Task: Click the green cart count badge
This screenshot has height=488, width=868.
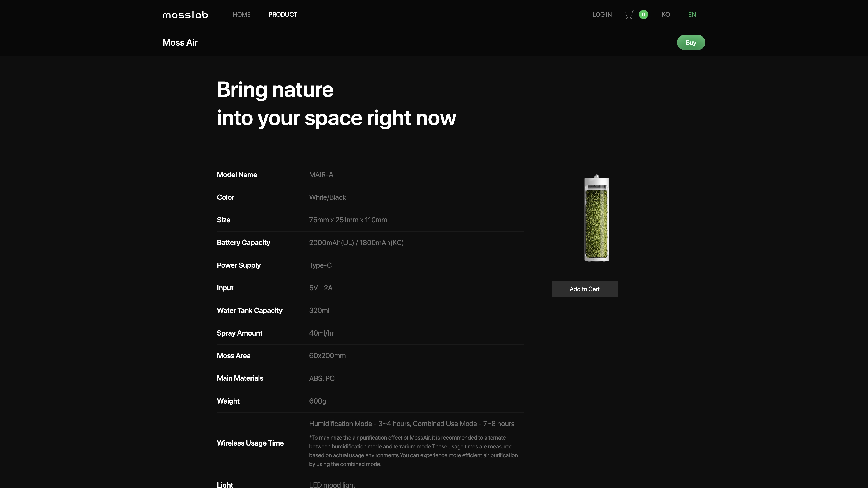Action: (x=643, y=14)
